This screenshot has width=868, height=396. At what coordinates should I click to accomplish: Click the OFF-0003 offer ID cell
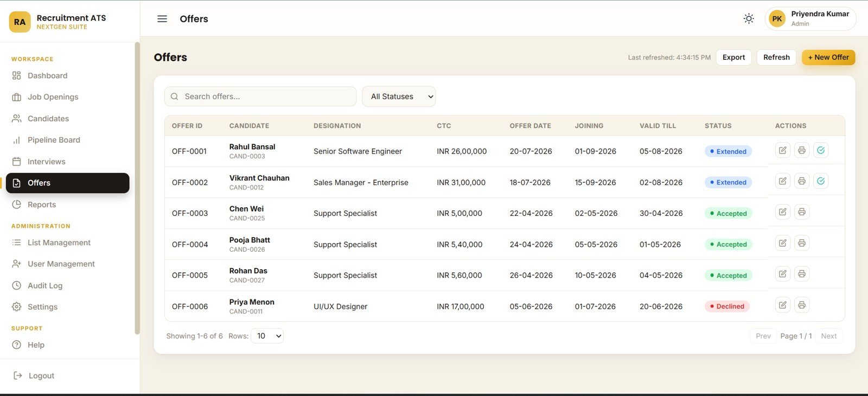[x=190, y=213]
